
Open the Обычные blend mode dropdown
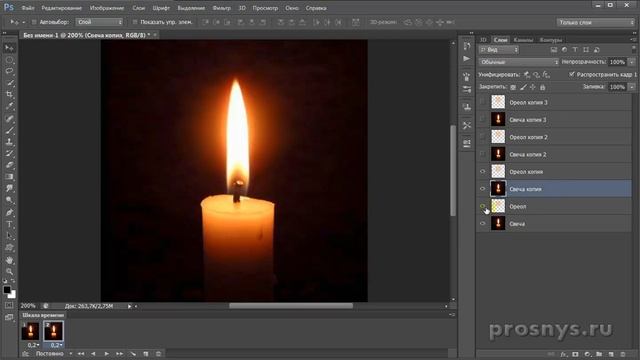tap(518, 62)
